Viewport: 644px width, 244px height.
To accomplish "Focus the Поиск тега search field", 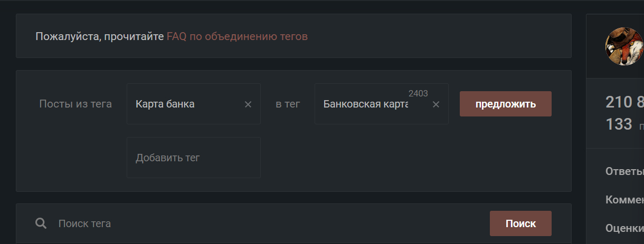I will click(x=269, y=223).
